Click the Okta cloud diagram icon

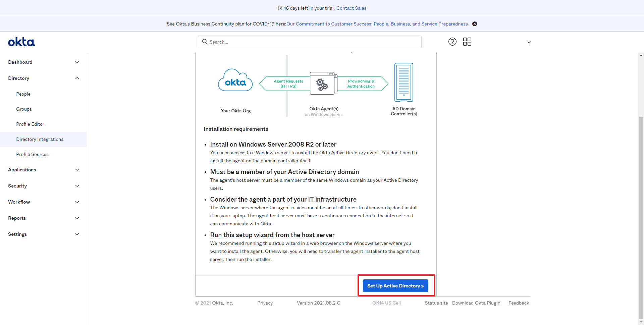pos(235,80)
